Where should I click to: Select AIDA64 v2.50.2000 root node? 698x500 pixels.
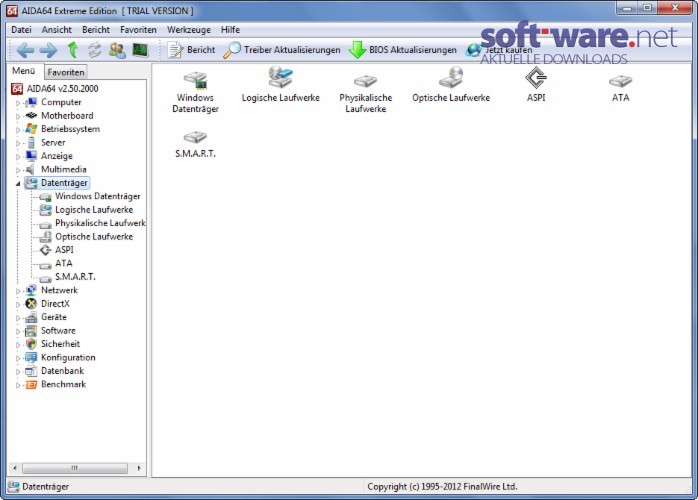62,89
